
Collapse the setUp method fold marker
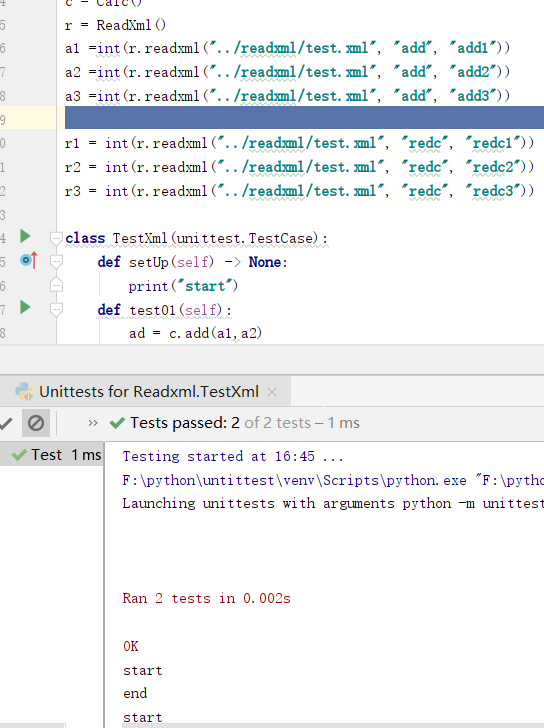56,262
